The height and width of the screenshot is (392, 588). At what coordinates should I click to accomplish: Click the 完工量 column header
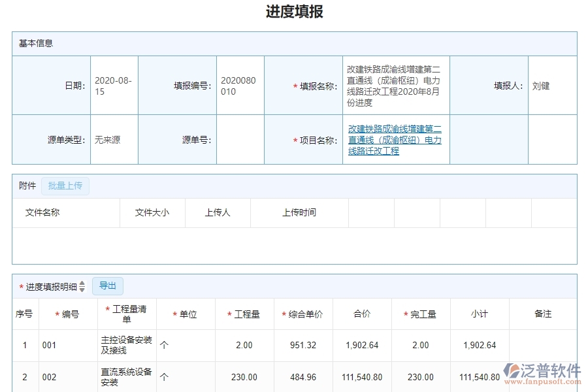[422, 314]
